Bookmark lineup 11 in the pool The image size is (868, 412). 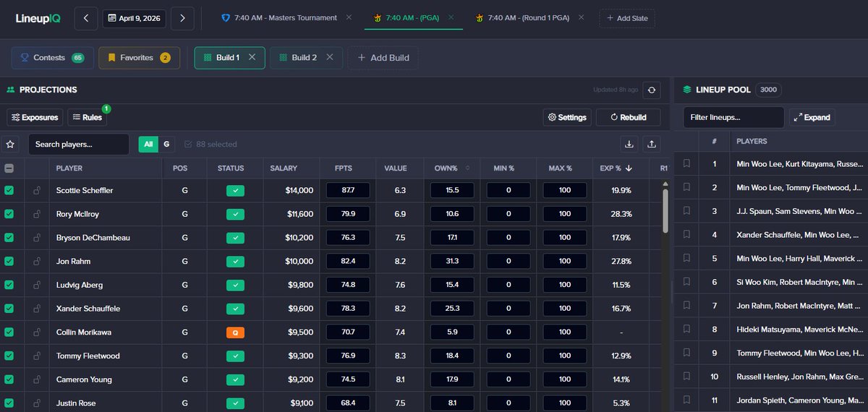[686, 400]
